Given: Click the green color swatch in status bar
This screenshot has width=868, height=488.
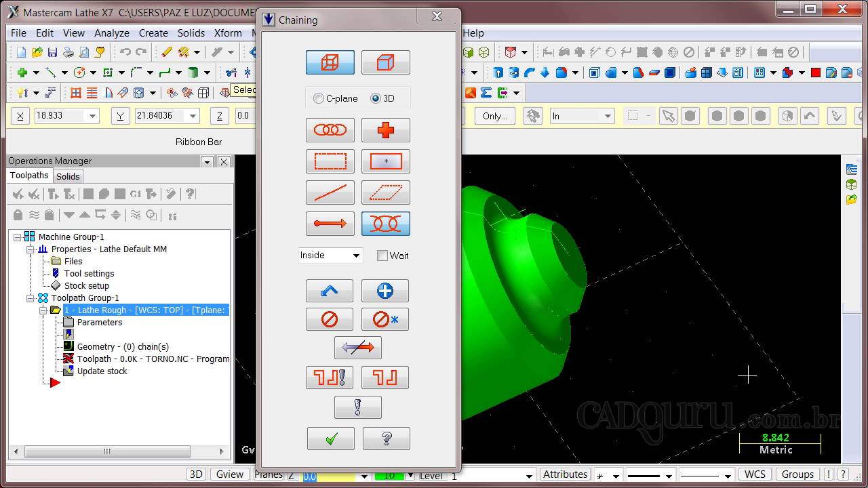Looking at the screenshot, I should click(389, 476).
